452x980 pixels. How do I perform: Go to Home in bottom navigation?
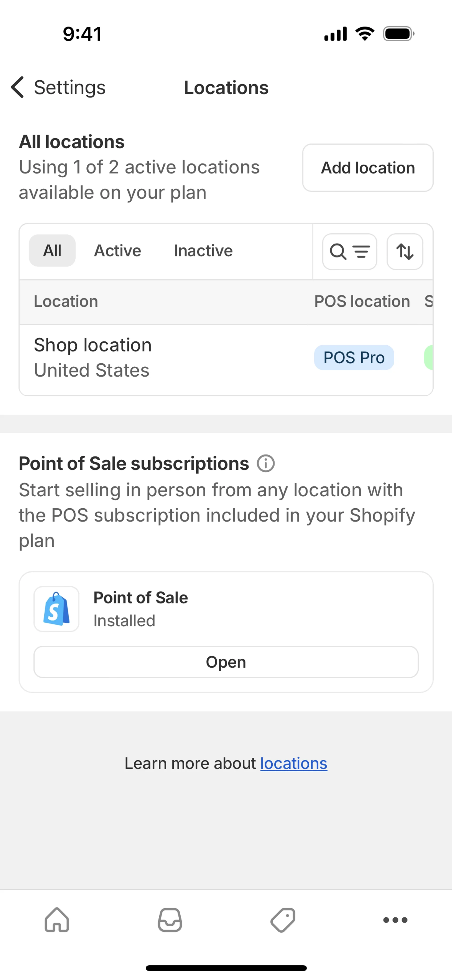tap(57, 920)
